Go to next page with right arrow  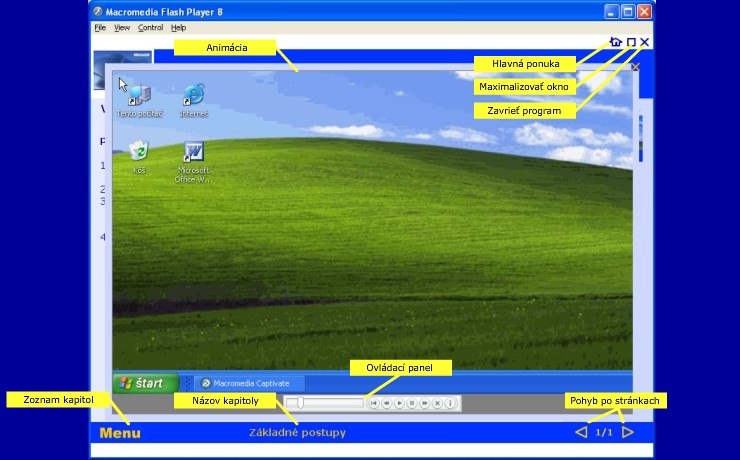[x=628, y=432]
